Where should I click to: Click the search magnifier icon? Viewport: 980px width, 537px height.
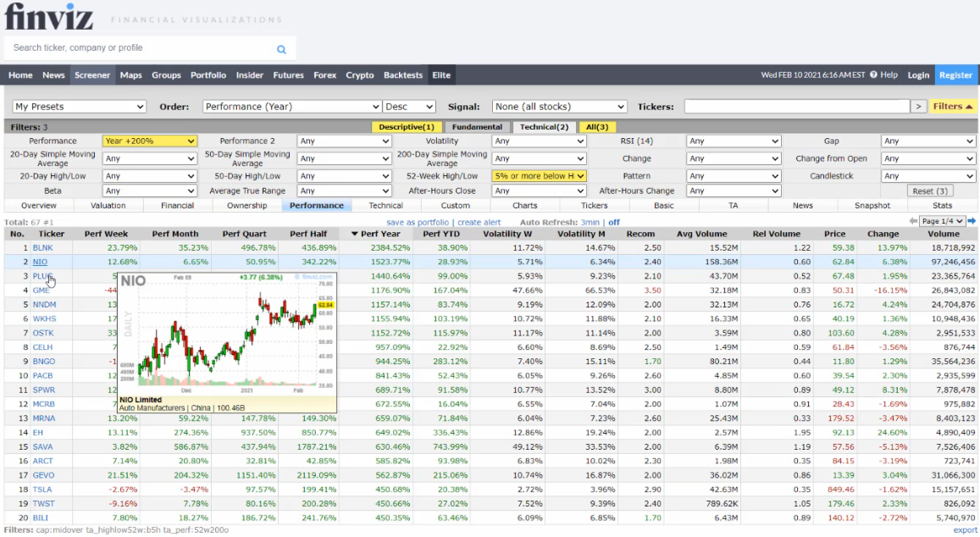pyautogui.click(x=281, y=49)
